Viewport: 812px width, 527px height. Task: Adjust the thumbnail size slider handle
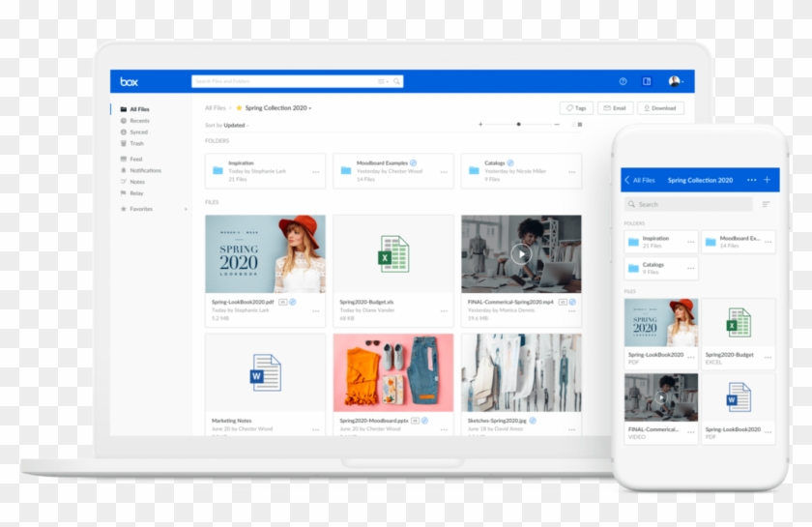(x=518, y=125)
